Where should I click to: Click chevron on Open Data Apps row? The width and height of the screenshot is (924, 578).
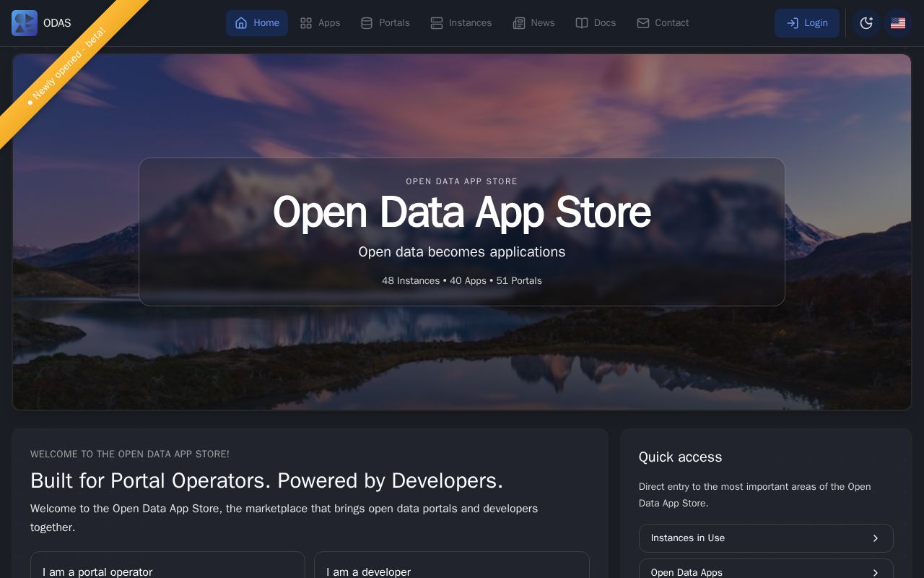[875, 573]
